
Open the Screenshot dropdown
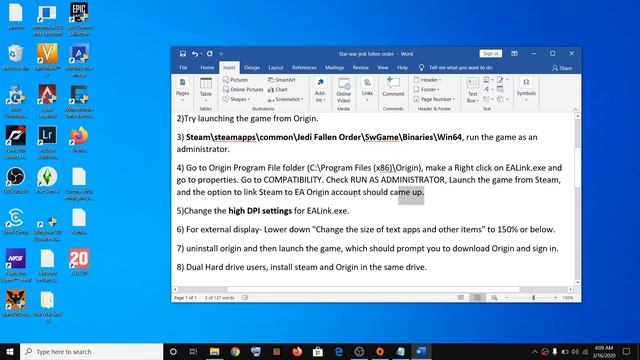point(285,99)
